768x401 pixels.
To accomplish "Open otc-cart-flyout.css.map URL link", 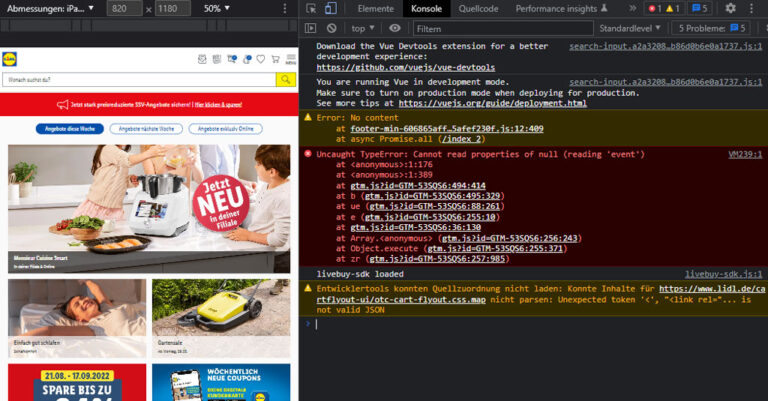I will click(x=540, y=294).
